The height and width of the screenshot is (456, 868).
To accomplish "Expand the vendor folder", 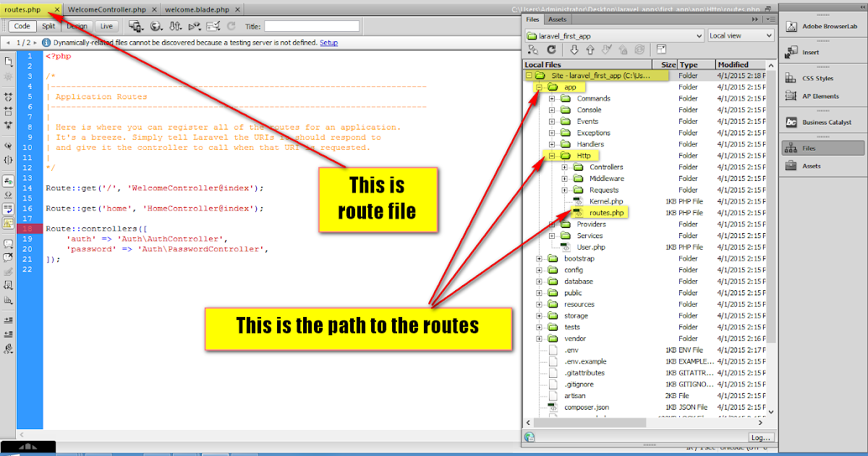I will (539, 339).
